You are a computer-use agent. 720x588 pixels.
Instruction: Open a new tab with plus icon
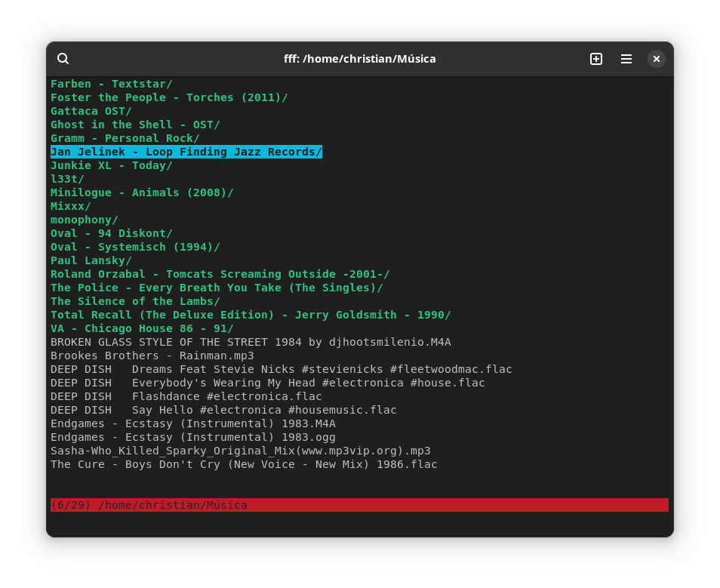(596, 59)
